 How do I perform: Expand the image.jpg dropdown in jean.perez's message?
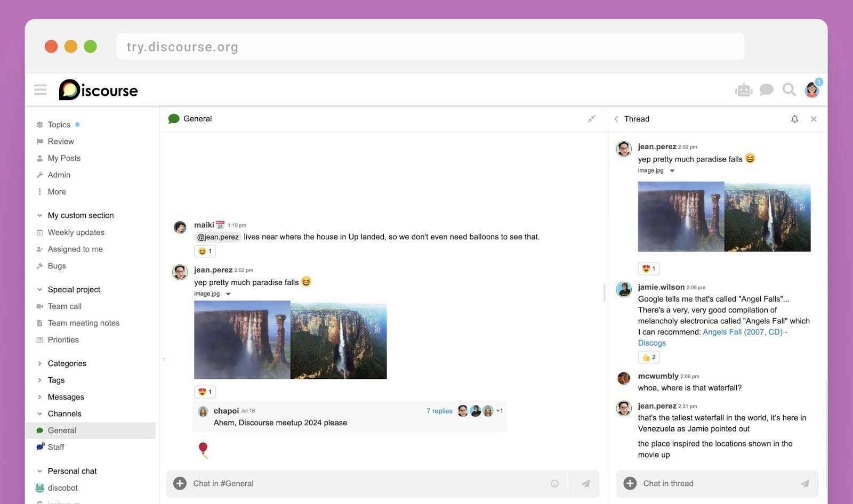click(228, 294)
